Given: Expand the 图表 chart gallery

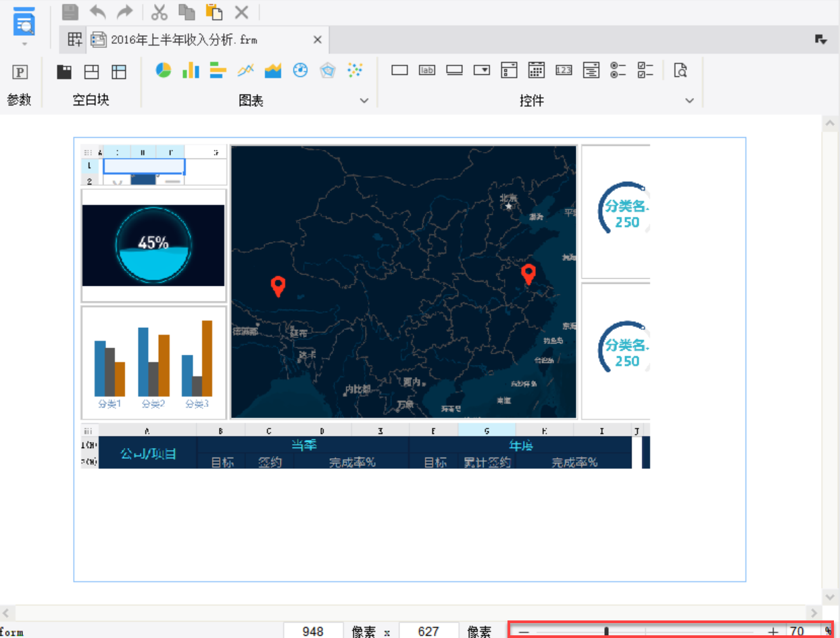Looking at the screenshot, I should click(x=364, y=101).
